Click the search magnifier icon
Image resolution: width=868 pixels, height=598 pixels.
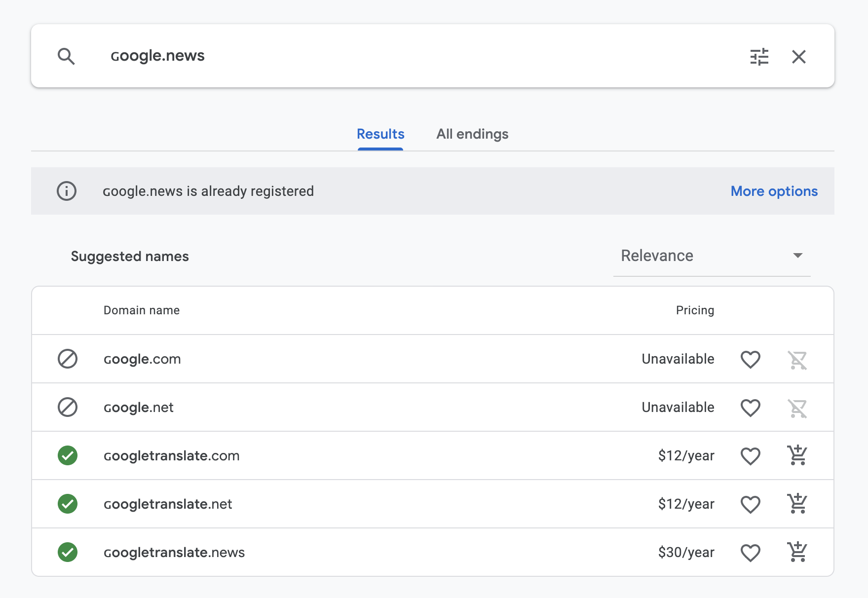(66, 56)
